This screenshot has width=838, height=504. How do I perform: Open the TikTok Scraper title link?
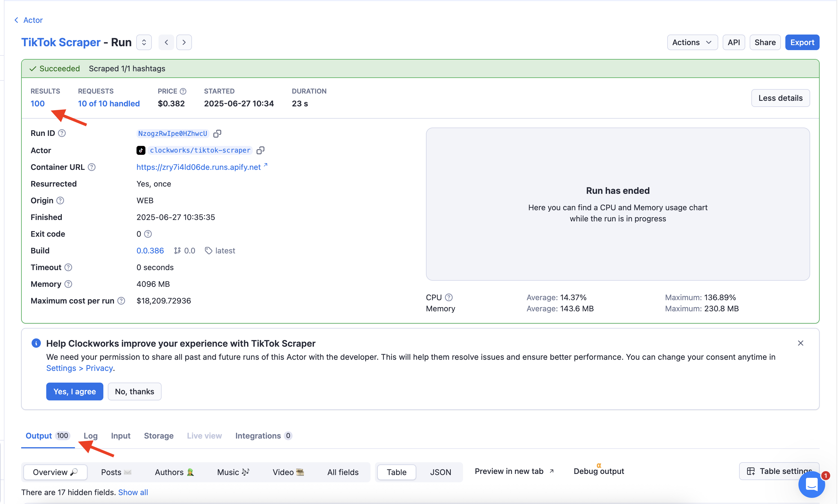coord(61,42)
